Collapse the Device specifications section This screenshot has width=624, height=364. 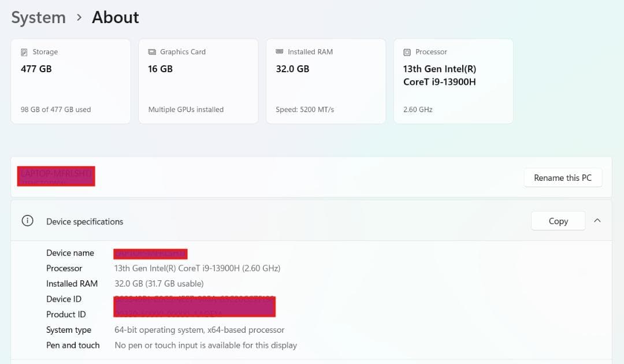coord(597,221)
